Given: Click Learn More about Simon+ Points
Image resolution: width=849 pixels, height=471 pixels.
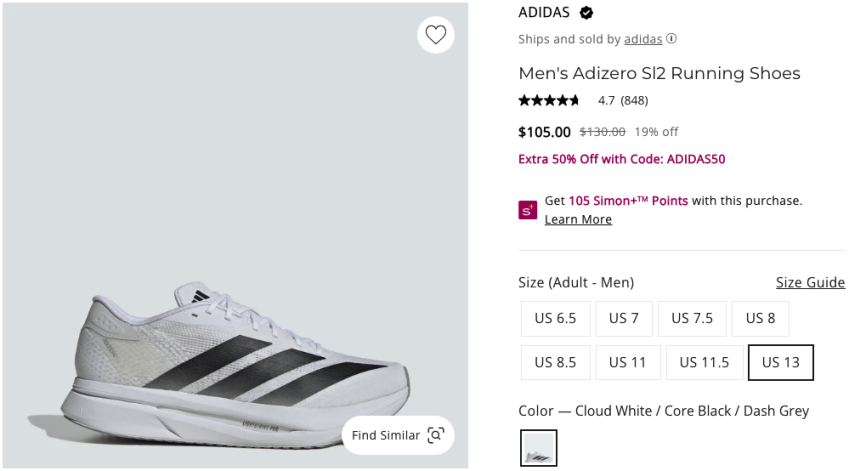Looking at the screenshot, I should 578,219.
